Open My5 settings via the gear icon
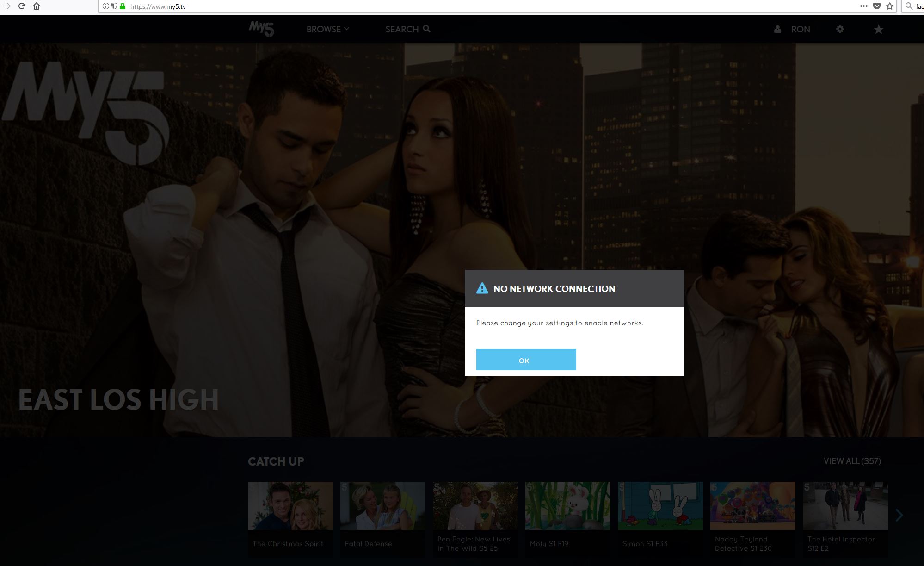 coord(840,29)
